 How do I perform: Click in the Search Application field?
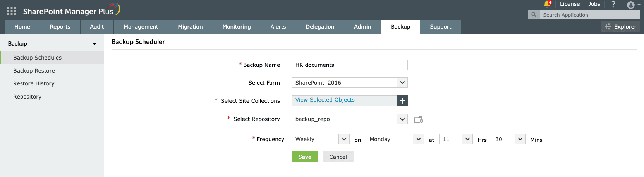pyautogui.click(x=589, y=15)
